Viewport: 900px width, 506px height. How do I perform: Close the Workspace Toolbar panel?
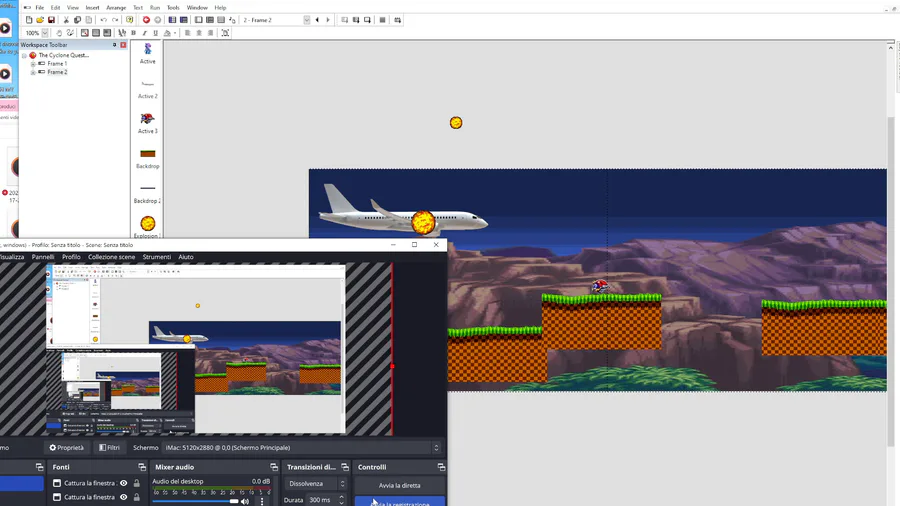coord(123,45)
